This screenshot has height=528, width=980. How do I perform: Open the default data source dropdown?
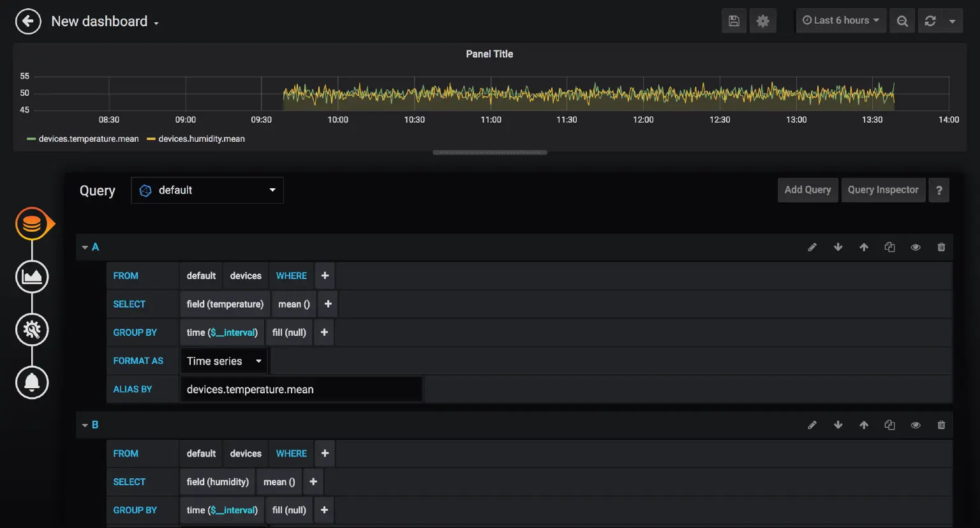[207, 190]
